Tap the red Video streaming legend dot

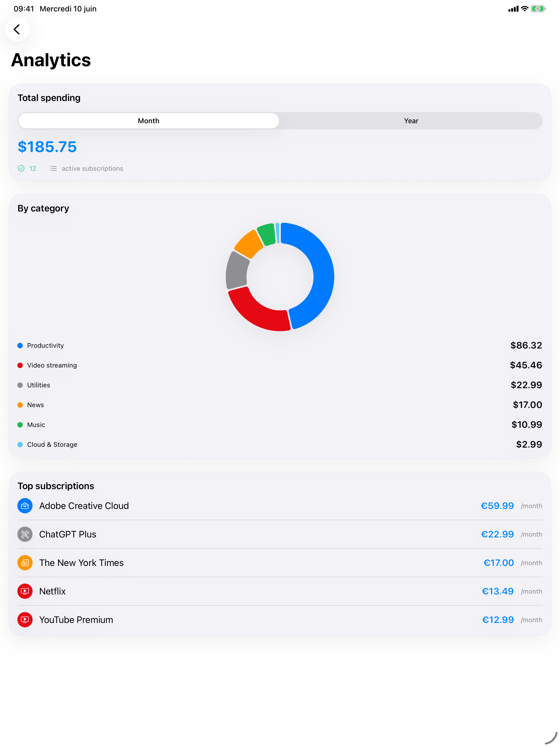click(20, 365)
